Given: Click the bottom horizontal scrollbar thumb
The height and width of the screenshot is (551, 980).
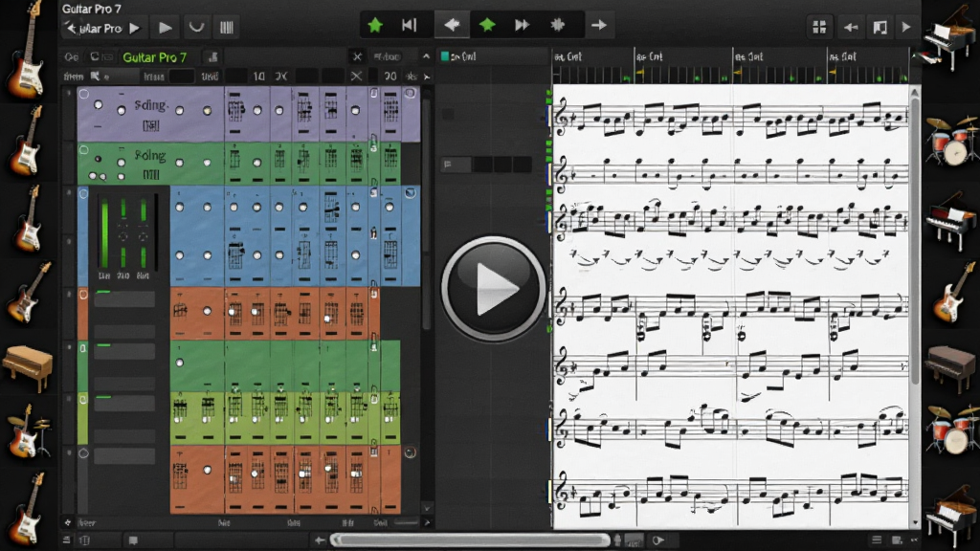Looking at the screenshot, I should pos(470,540).
